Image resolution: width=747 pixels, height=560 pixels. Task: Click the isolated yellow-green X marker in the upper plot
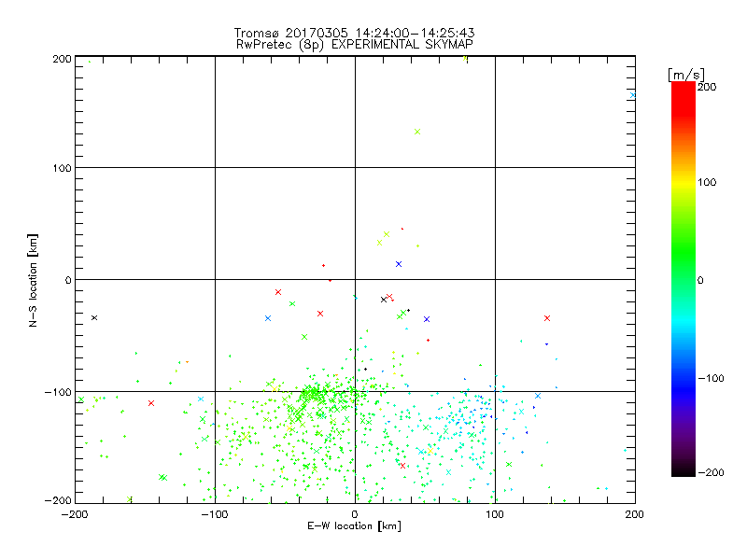coord(417,132)
